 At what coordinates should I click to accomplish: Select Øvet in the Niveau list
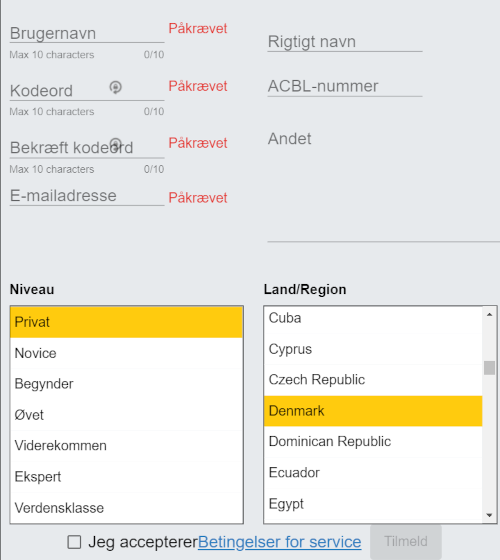click(x=126, y=415)
